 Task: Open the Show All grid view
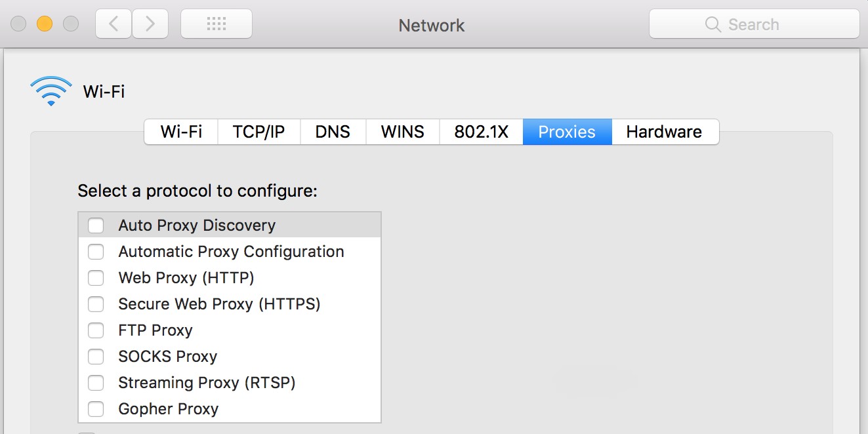tap(217, 24)
